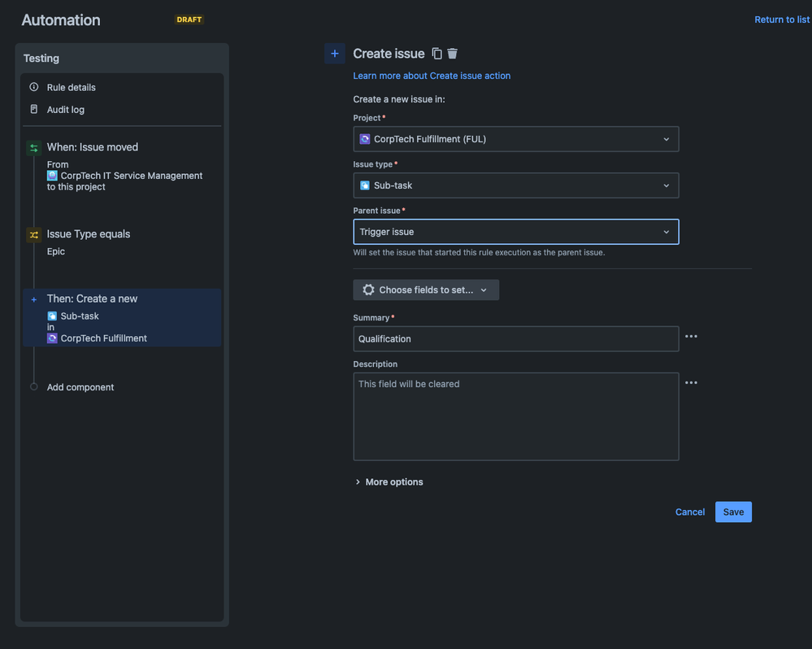
Task: Click the Save button
Action: pyautogui.click(x=733, y=512)
